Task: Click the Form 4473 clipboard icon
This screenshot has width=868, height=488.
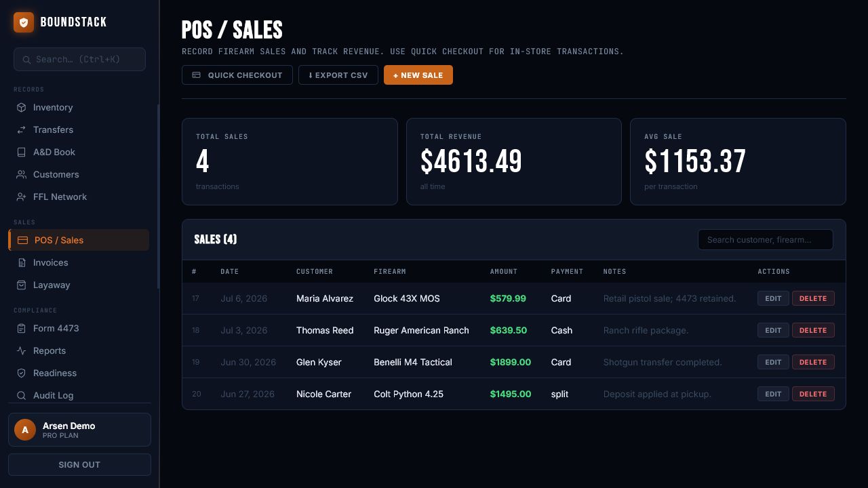Action: tap(22, 328)
